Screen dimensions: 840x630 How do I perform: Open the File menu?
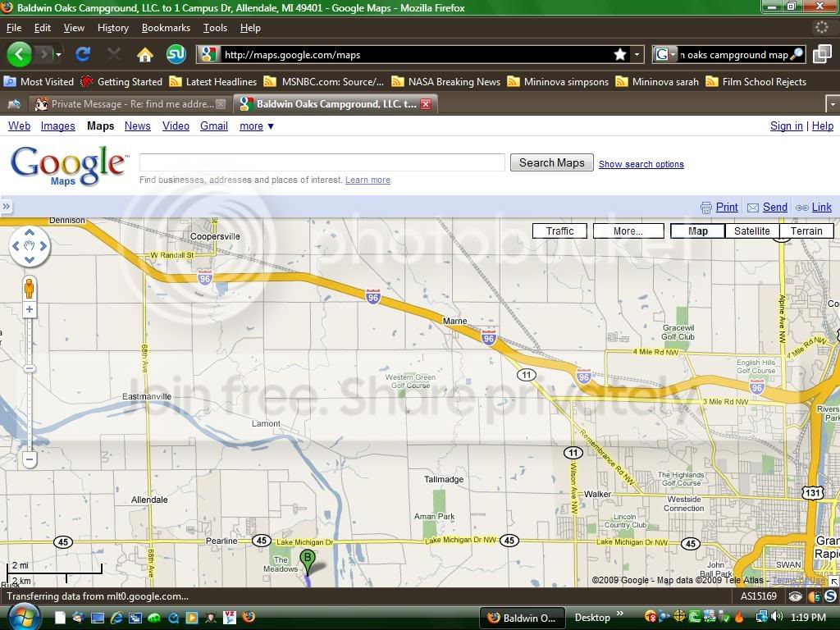coord(14,28)
